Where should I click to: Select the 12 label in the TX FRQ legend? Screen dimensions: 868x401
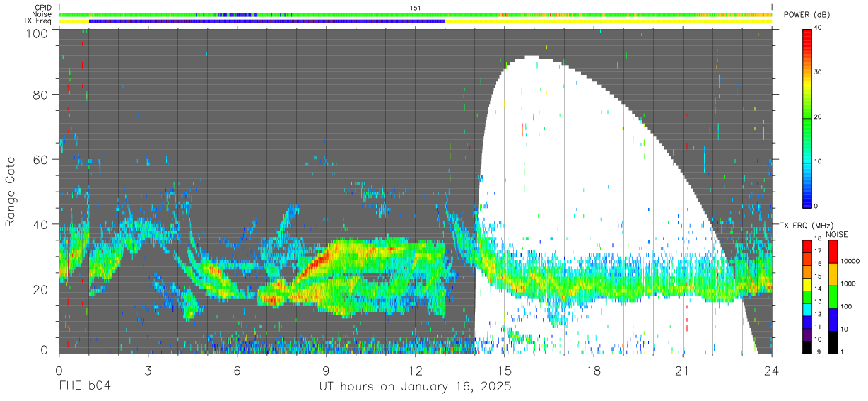[x=818, y=313]
